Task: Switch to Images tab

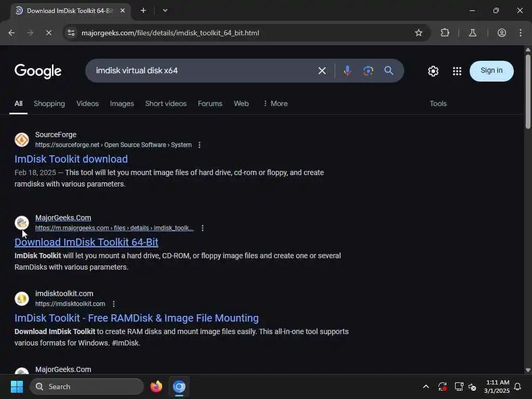Action: coord(122,104)
